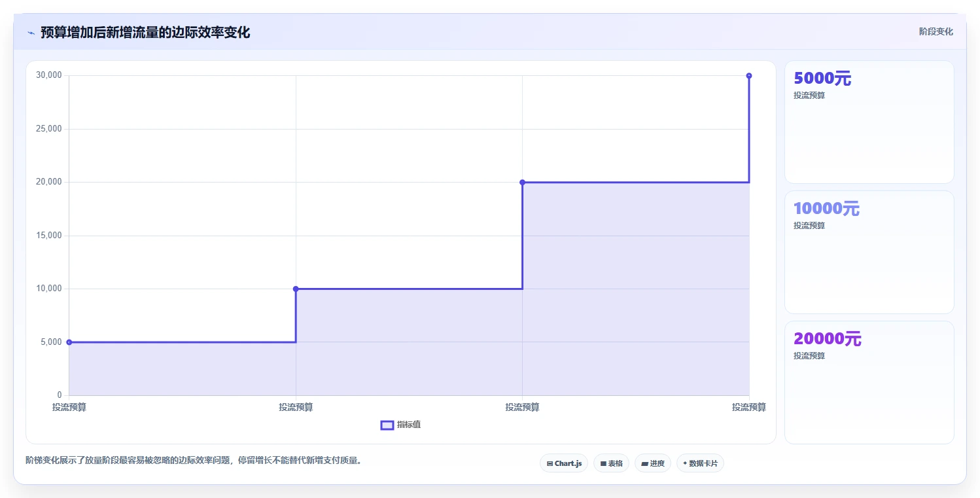Click the 10000元 card value
The width and height of the screenshot is (980, 498).
point(826,209)
